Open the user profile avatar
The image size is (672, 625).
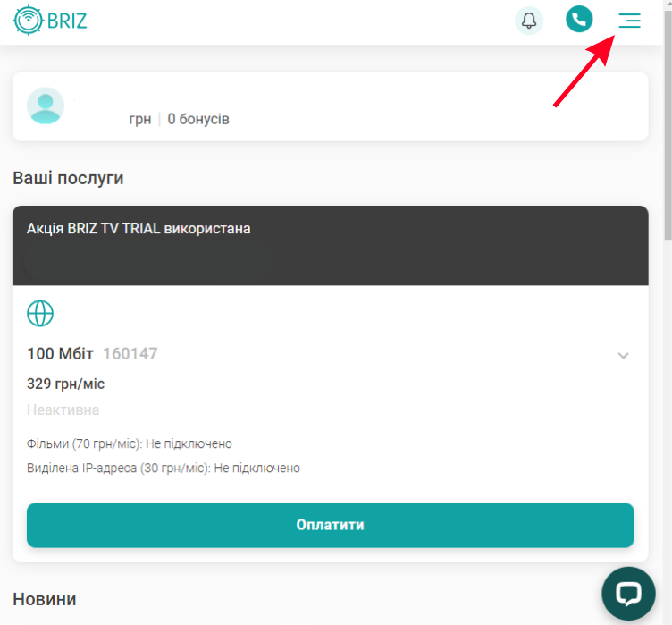click(x=46, y=106)
